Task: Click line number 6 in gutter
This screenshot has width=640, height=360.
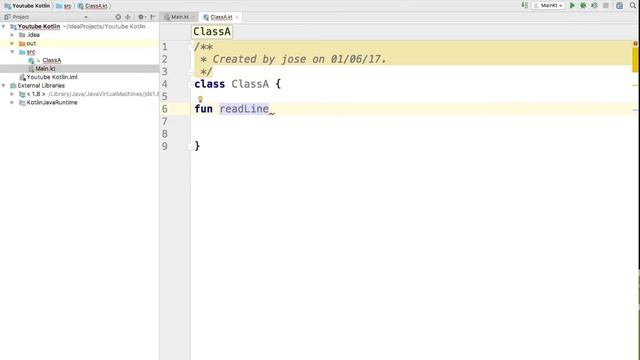Action: tap(164, 109)
